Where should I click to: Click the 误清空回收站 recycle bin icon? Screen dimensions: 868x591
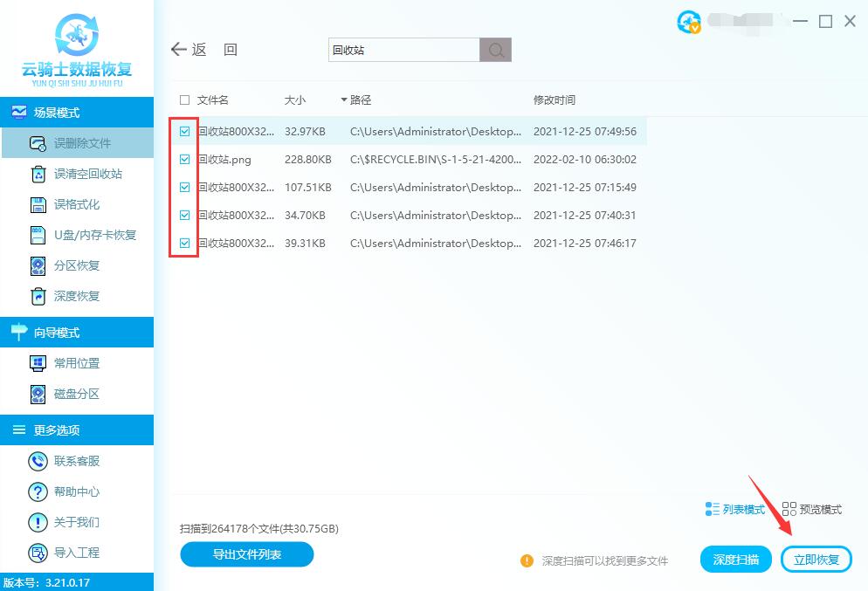click(38, 174)
